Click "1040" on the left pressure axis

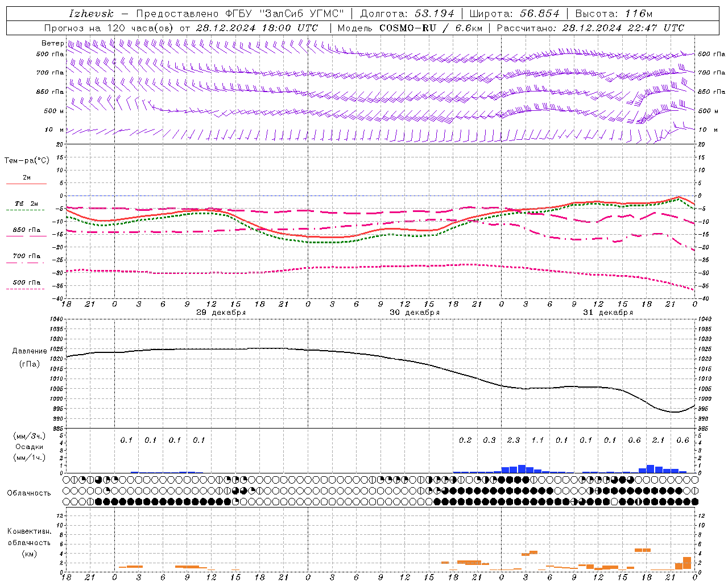click(x=56, y=319)
